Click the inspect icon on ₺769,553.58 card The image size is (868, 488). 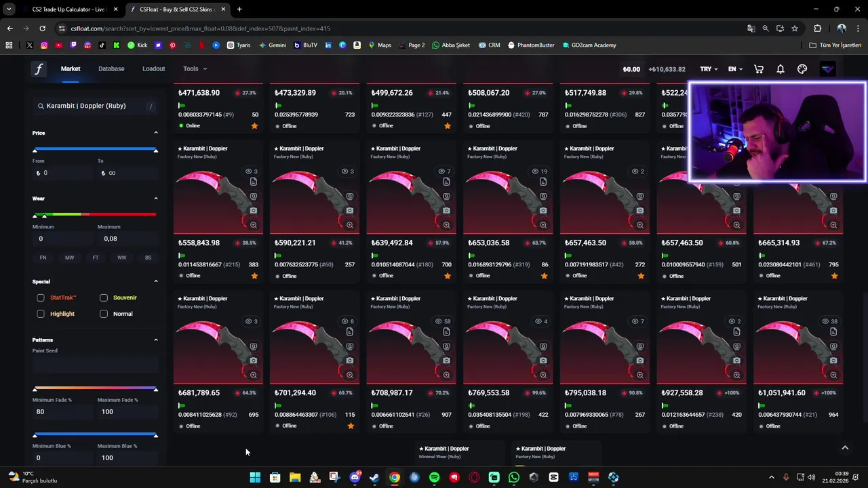point(543,346)
